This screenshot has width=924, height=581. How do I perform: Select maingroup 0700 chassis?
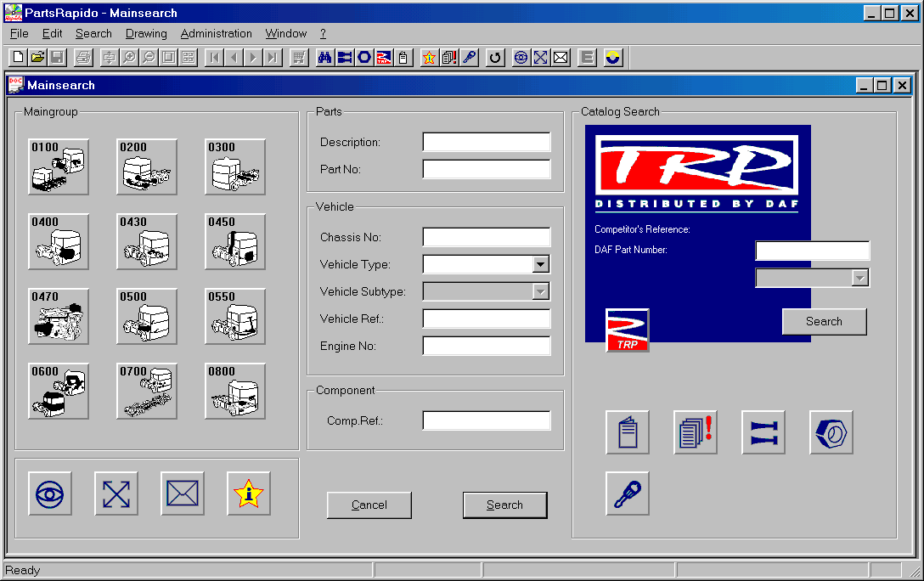pos(147,392)
